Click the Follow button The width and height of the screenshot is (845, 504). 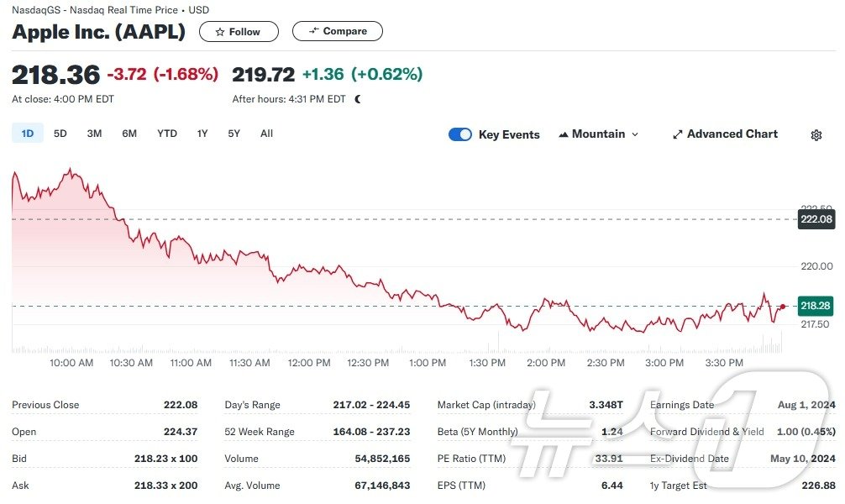tap(239, 32)
